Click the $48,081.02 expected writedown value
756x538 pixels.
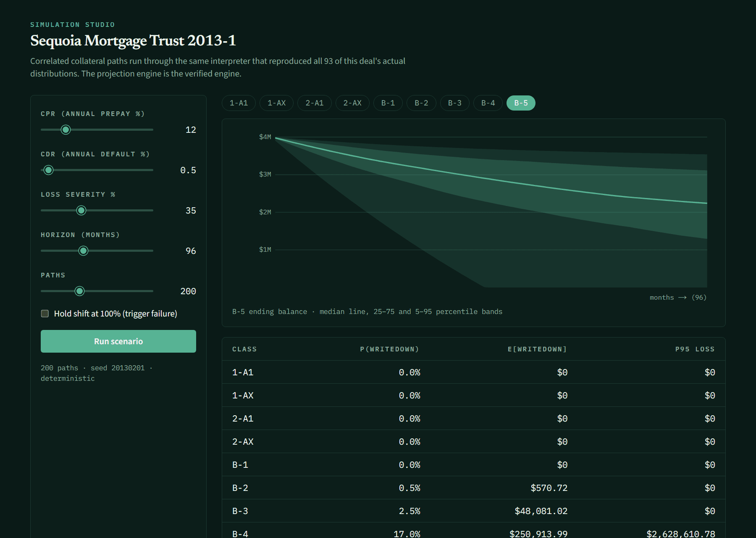click(x=541, y=511)
